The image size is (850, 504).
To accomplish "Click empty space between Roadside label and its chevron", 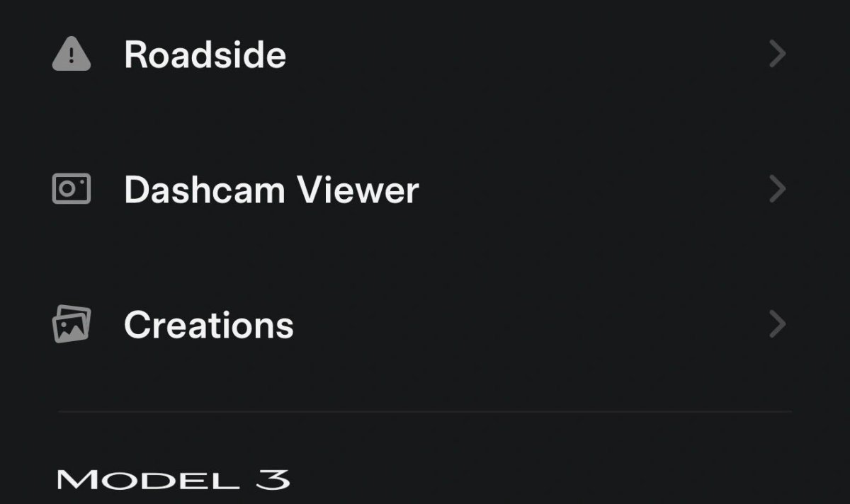I will (524, 55).
